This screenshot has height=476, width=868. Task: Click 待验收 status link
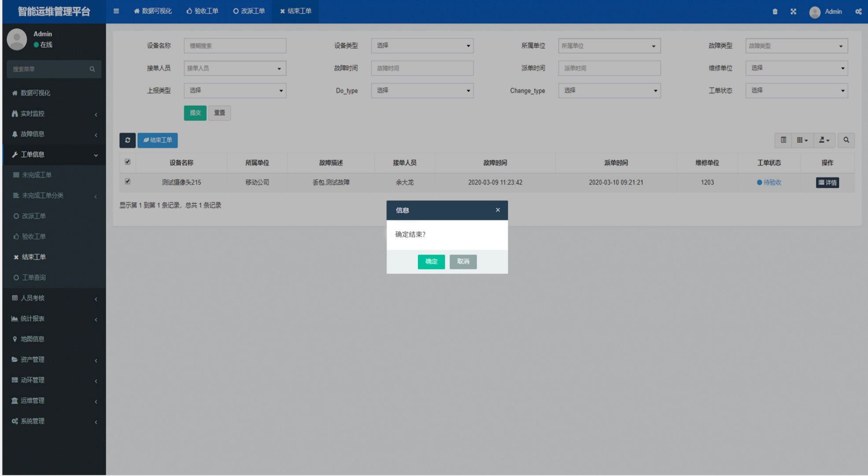pos(769,182)
